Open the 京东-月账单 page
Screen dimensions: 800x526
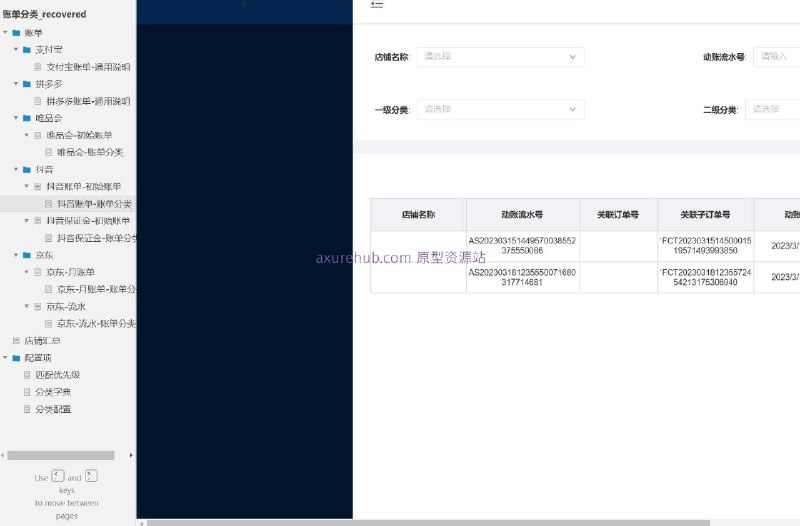pos(70,272)
